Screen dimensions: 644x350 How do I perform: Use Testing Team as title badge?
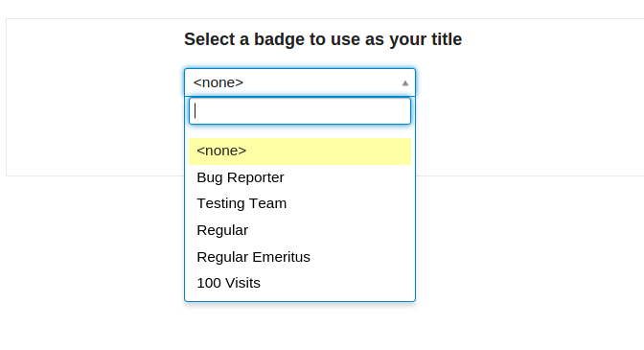pyautogui.click(x=300, y=203)
